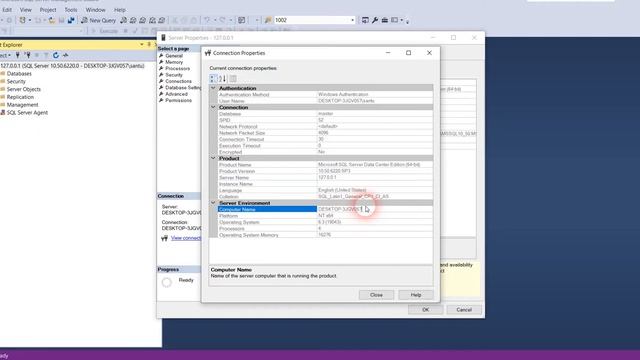Open the Object Explorer window position dropdown arrow
The image size is (640, 360).
142,44
